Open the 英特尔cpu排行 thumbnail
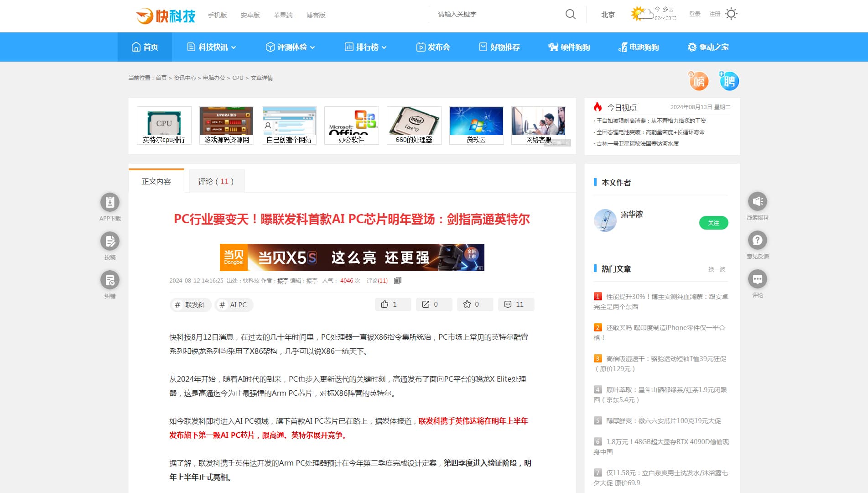868x493 pixels. (x=164, y=126)
